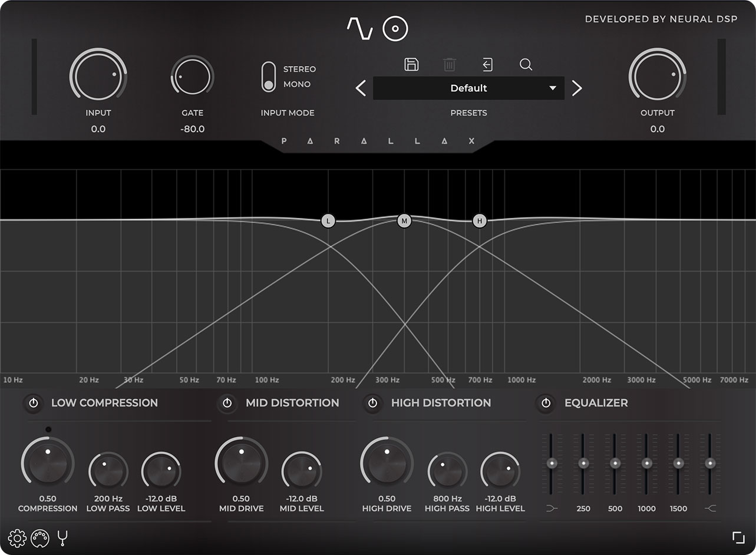756x555 pixels.
Task: Click the save preset floppy disk icon
Action: click(x=411, y=64)
